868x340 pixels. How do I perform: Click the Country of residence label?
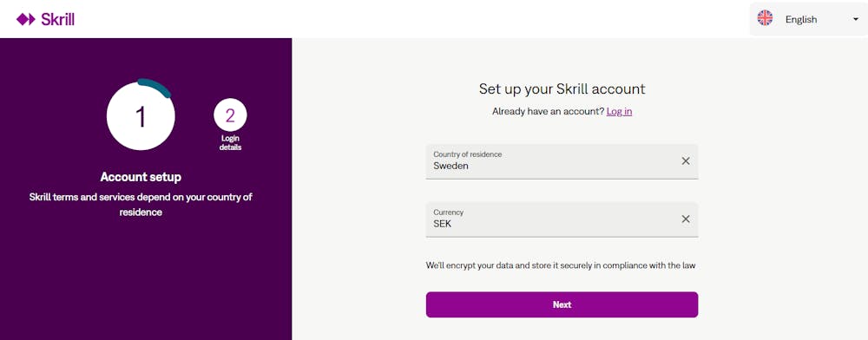[467, 154]
